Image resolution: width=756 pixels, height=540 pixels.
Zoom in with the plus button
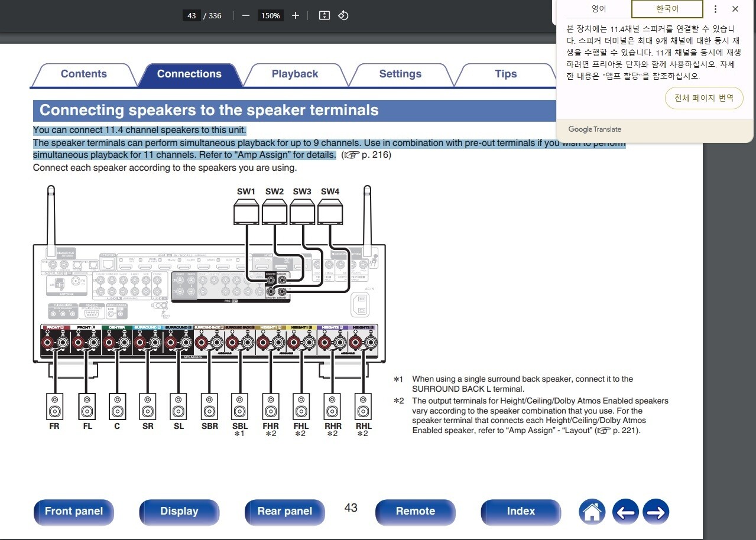point(296,15)
